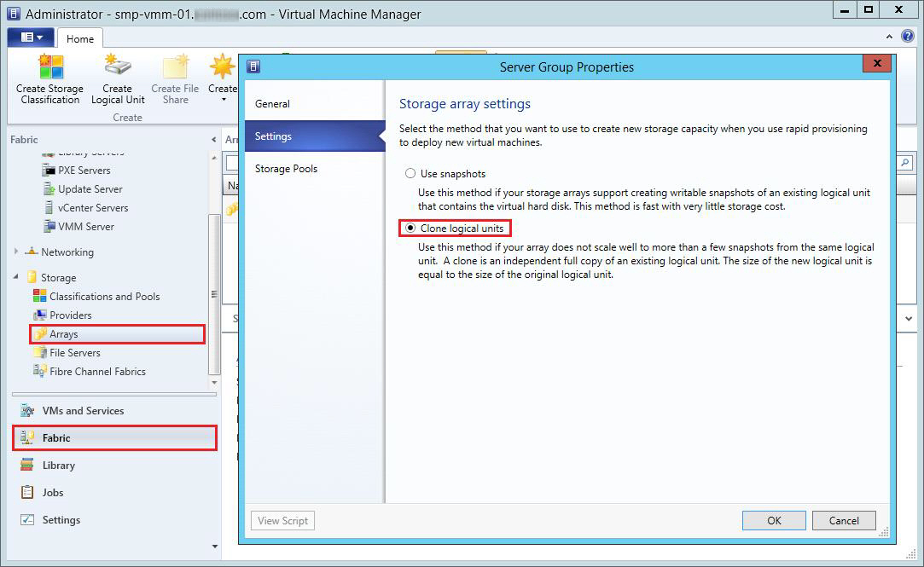Viewport: 924px width, 567px height.
Task: Select the vCenter Servers node icon
Action: (50, 208)
